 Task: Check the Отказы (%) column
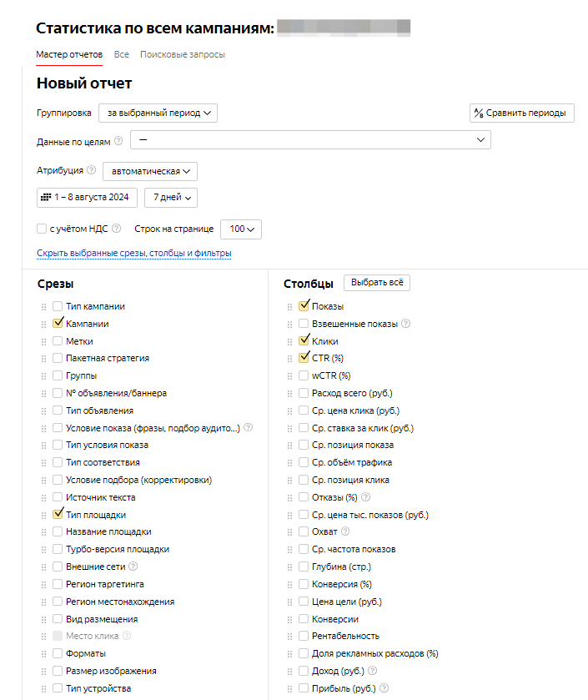pos(304,497)
